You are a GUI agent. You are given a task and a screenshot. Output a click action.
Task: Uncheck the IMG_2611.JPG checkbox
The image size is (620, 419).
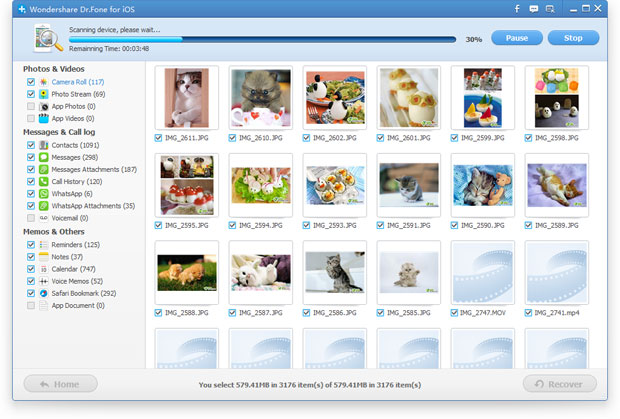[x=158, y=138]
